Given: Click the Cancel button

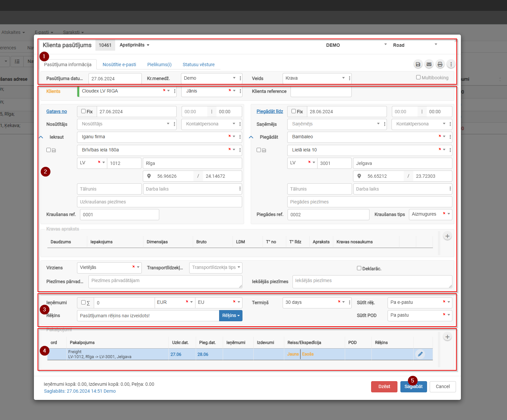Looking at the screenshot, I should pos(443,386).
